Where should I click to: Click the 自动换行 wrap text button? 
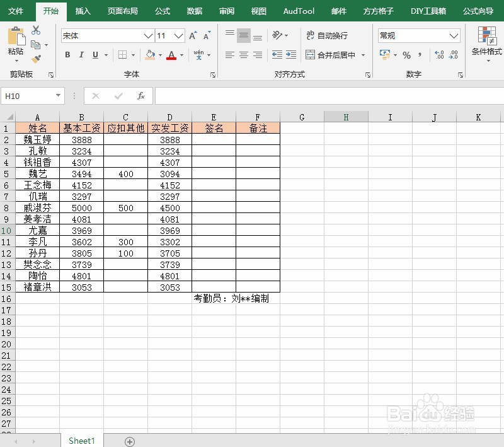tap(327, 35)
